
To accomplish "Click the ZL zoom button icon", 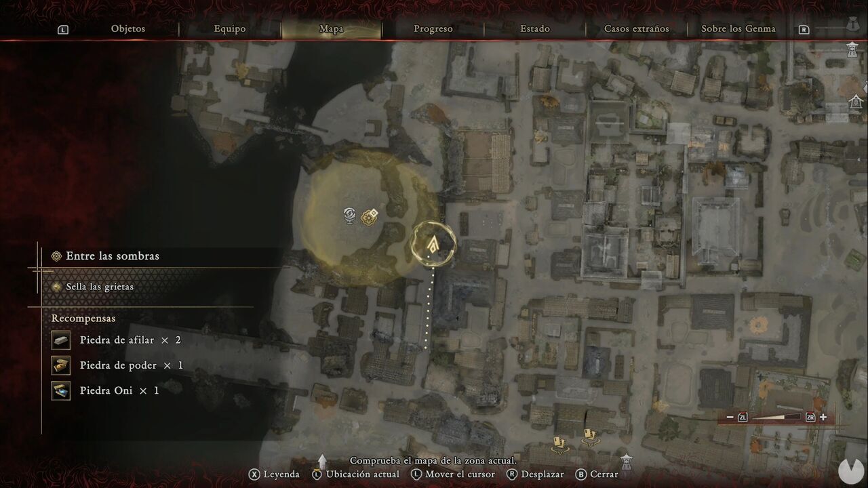I will (x=743, y=418).
